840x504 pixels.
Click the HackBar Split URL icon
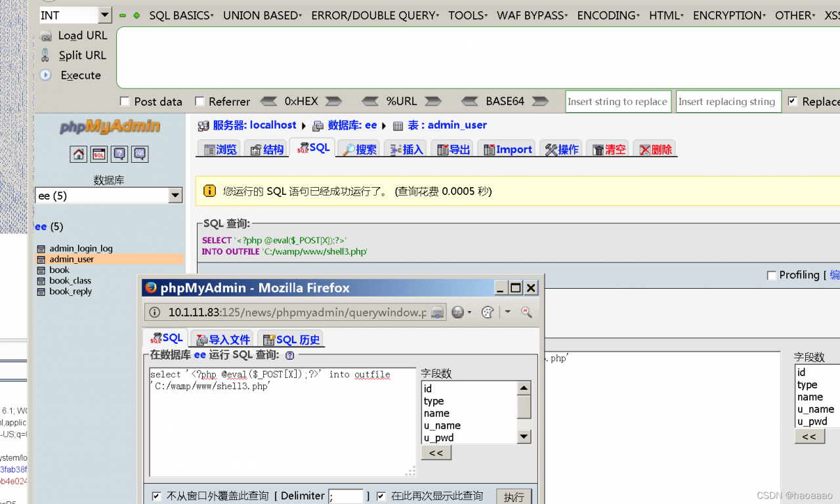click(45, 55)
